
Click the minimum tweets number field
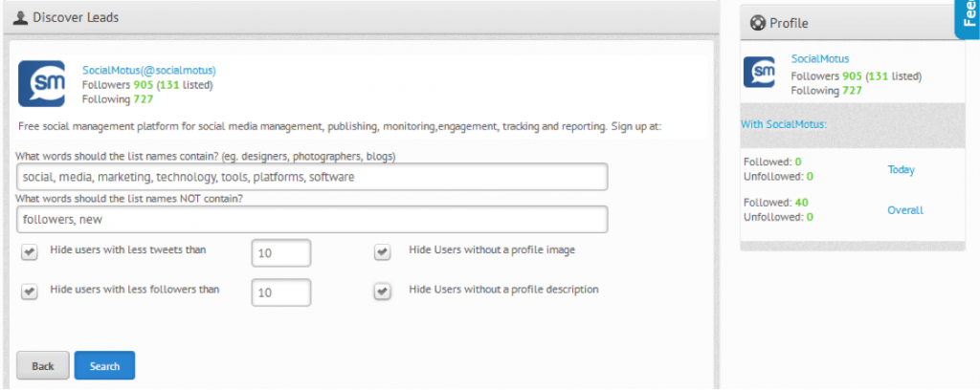point(281,252)
